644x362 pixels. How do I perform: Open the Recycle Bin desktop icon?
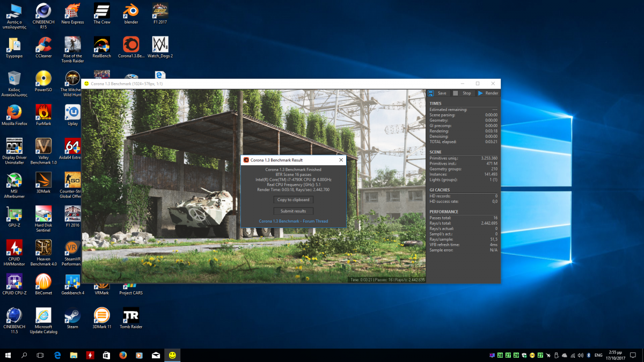tap(14, 84)
